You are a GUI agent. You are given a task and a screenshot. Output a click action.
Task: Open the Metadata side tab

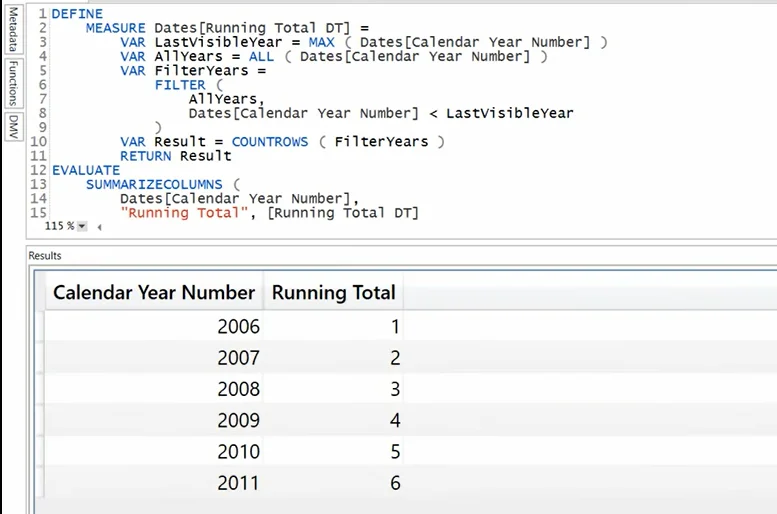[x=13, y=29]
